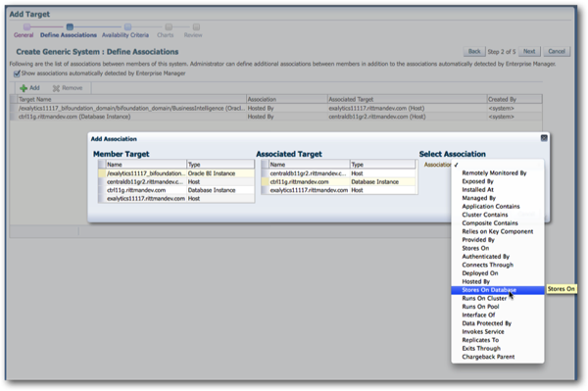Choose Runs On Cluster option
Viewport: 588px width, 391px height.
(x=498, y=299)
